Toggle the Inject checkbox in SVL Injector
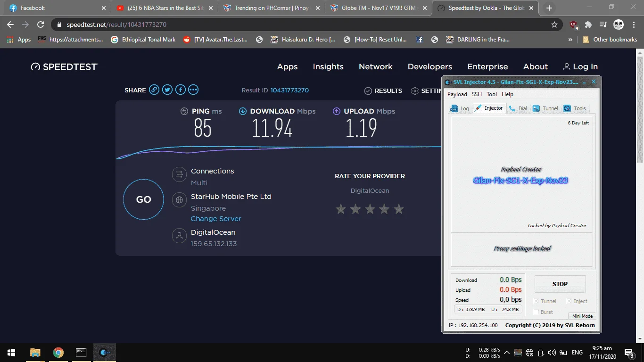 [x=569, y=301]
